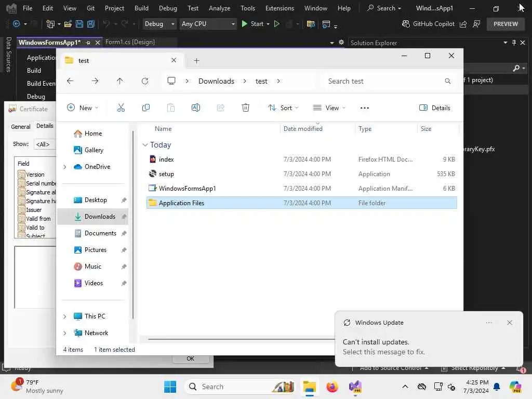The width and height of the screenshot is (532, 399).
Task: Sort files by the Date modified column
Action: click(303, 129)
